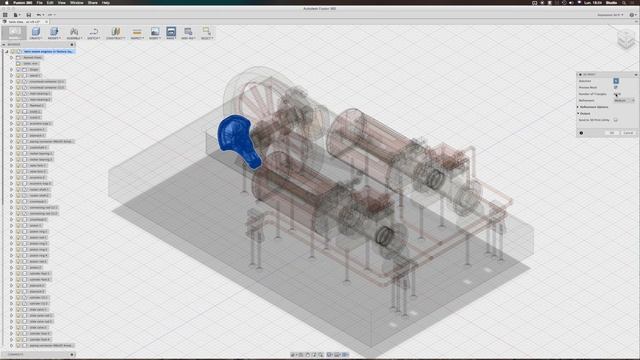Expand the Origin tree node
The image size is (640, 360).
pyautogui.click(x=11, y=69)
